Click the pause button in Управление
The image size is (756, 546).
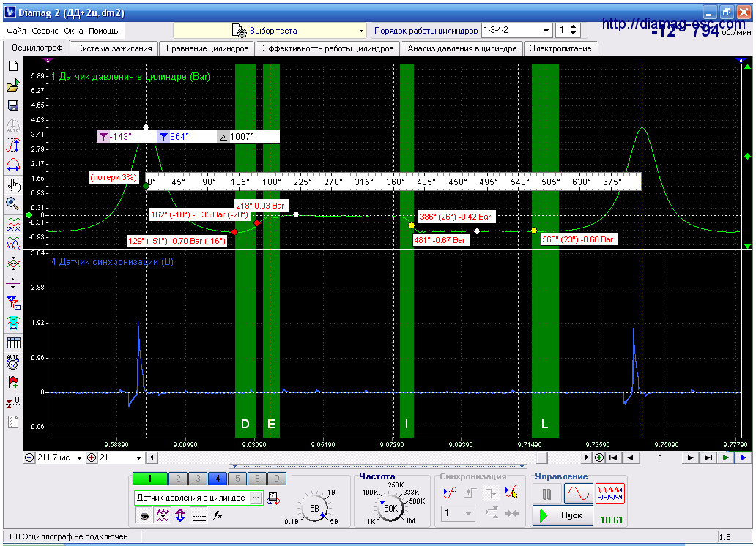(546, 494)
